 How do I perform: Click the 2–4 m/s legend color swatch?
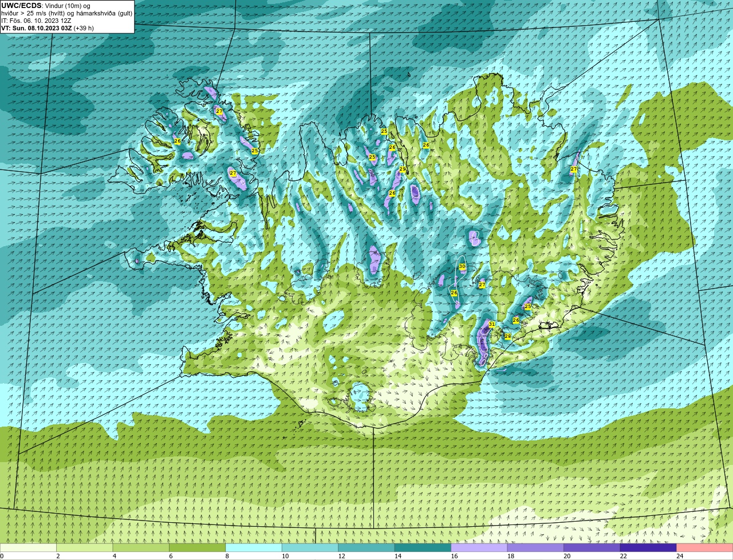pos(85,547)
